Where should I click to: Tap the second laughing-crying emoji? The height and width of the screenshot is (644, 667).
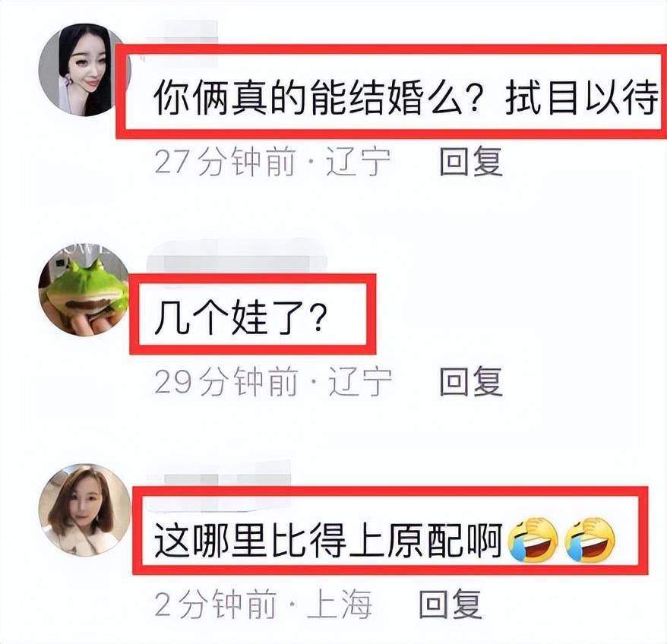tap(590, 540)
